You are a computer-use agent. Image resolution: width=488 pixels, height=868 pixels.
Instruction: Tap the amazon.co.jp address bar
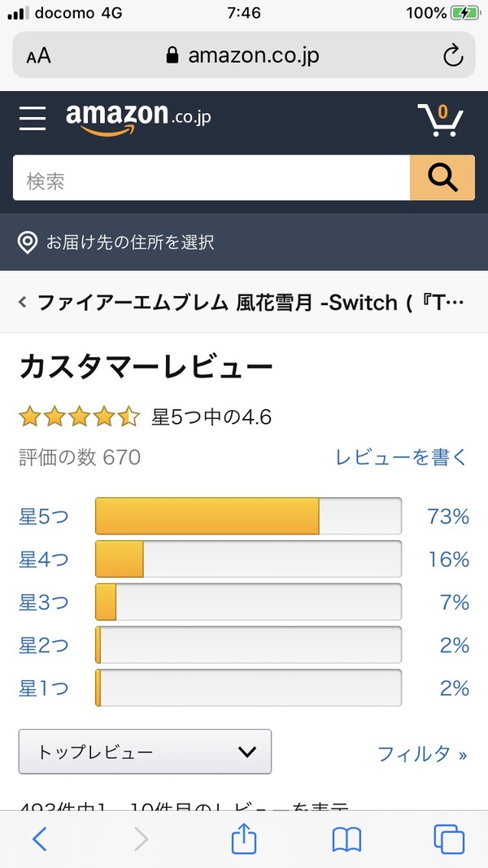[x=244, y=55]
